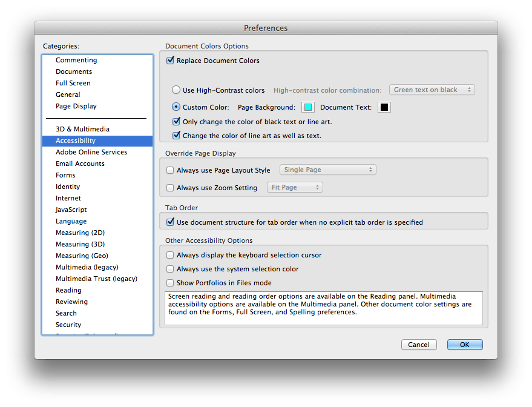Choose Use High-Contrast colors option
The width and height of the screenshot is (532, 407).
(x=177, y=90)
